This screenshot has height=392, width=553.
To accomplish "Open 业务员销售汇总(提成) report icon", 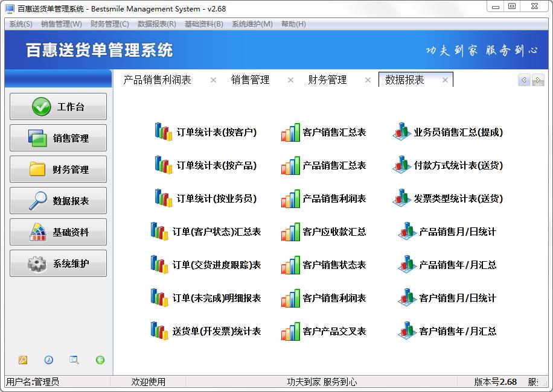I will click(x=401, y=131).
